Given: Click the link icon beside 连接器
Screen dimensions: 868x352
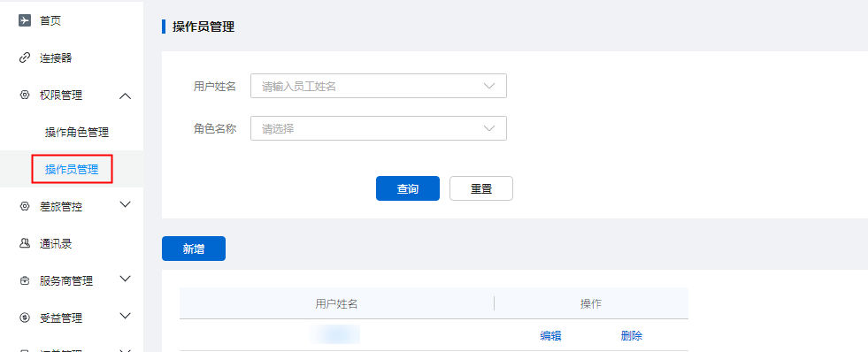Looking at the screenshot, I should (x=25, y=57).
